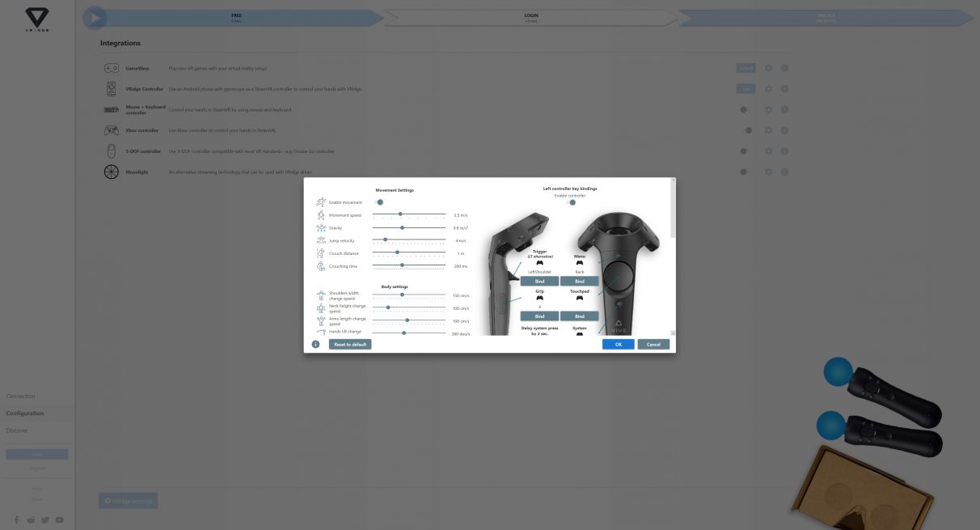Click the VRidge settings button
The image size is (980, 530).
click(x=129, y=501)
